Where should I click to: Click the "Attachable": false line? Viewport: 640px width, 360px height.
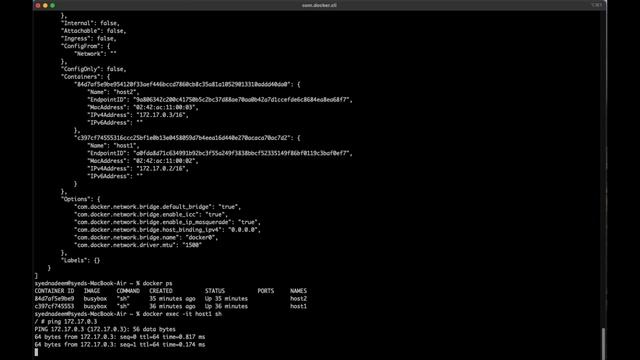[x=93, y=31]
